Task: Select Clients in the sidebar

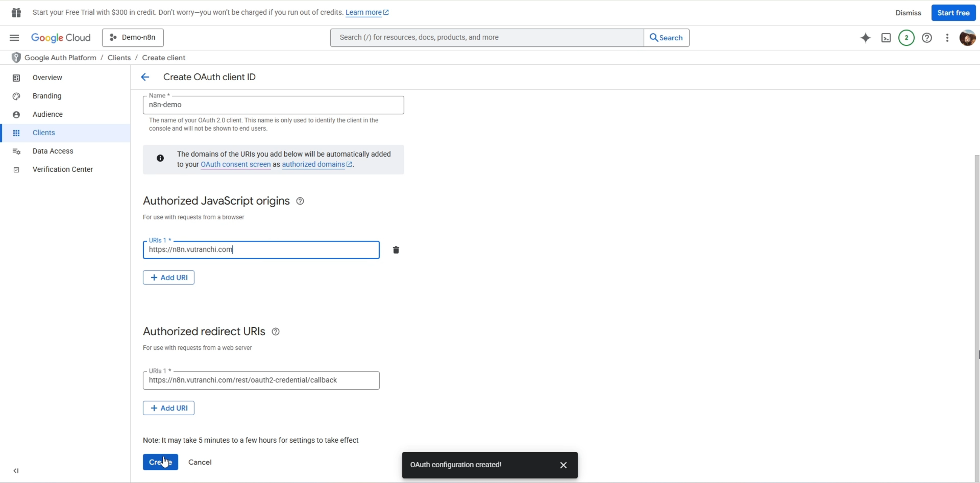Action: coord(65,133)
